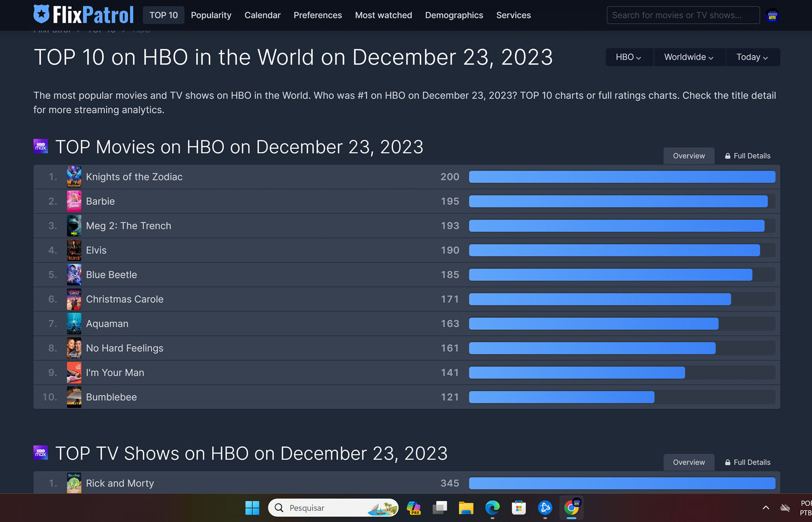Open the user profile avatar icon
This screenshot has height=522, width=812.
(772, 15)
